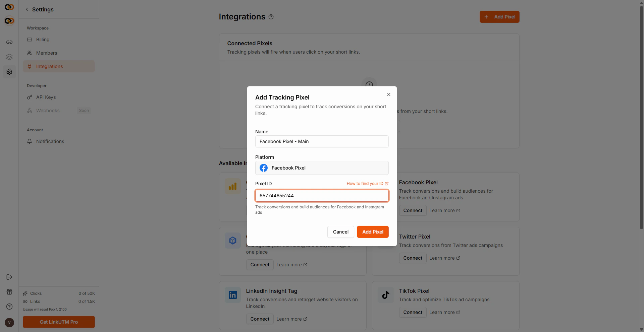Connect the Facebook Pixel integration
The height and width of the screenshot is (332, 644).
click(x=413, y=210)
